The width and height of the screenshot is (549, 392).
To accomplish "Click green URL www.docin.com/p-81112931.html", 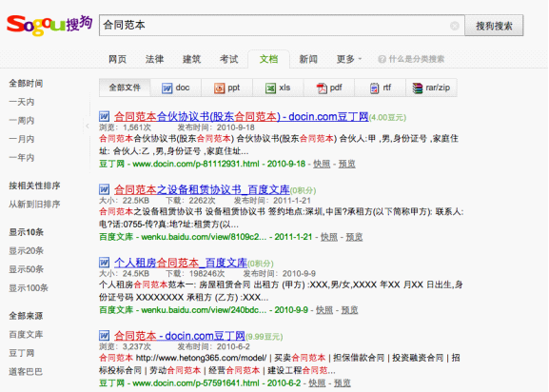I will click(x=196, y=164).
